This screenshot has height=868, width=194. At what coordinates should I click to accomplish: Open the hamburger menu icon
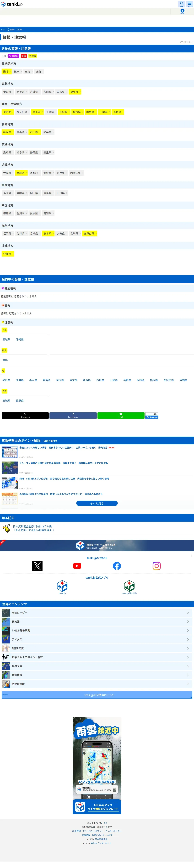point(190,4)
